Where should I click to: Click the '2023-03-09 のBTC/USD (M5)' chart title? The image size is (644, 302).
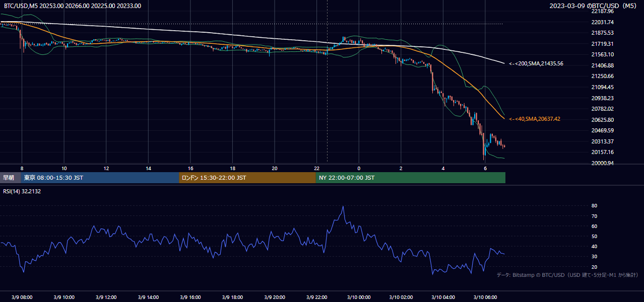click(x=593, y=6)
